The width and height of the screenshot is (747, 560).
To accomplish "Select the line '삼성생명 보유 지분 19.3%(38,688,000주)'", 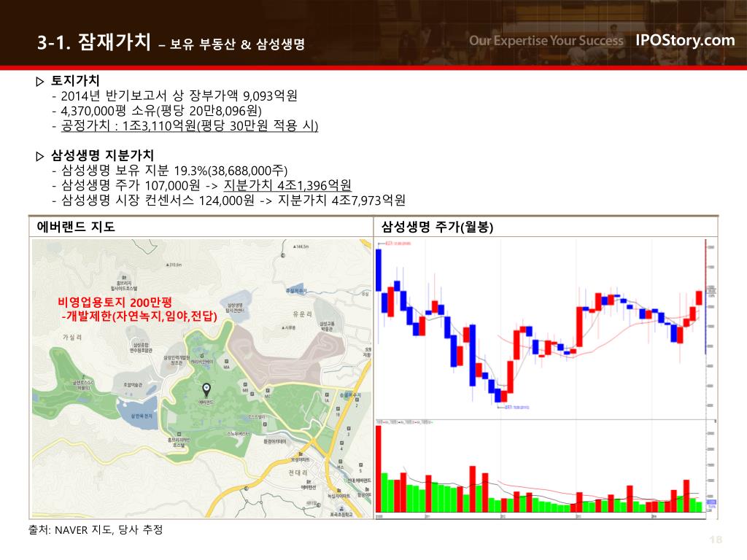I will click(174, 171).
